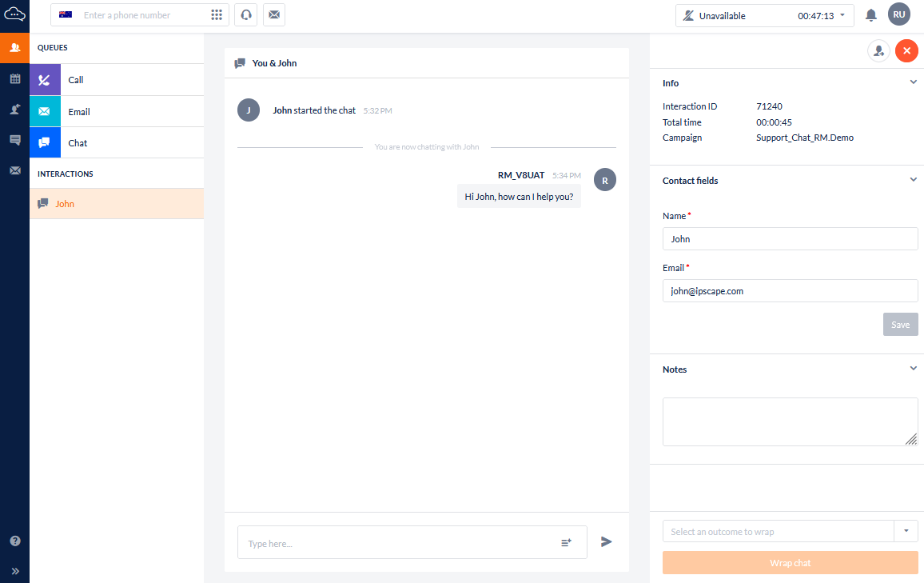Collapse the Info section
The width and height of the screenshot is (924, 583).
913,82
